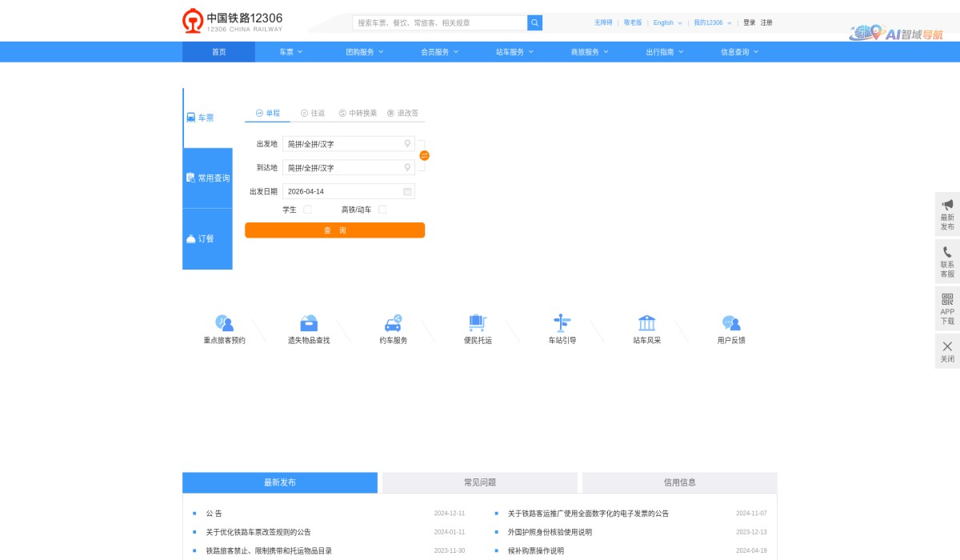Click the swap departure and arrival icon
The height and width of the screenshot is (560, 960).
[x=423, y=155]
